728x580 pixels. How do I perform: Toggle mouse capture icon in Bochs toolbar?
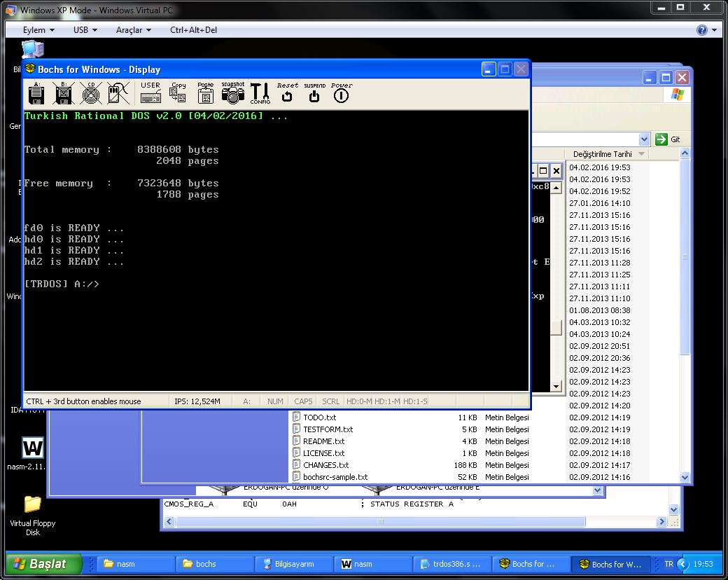point(118,93)
